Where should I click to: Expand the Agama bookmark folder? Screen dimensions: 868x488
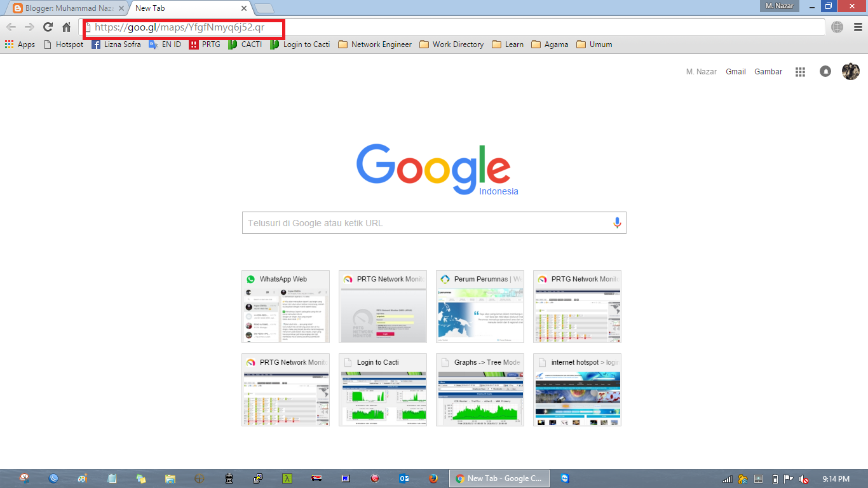[x=550, y=44]
